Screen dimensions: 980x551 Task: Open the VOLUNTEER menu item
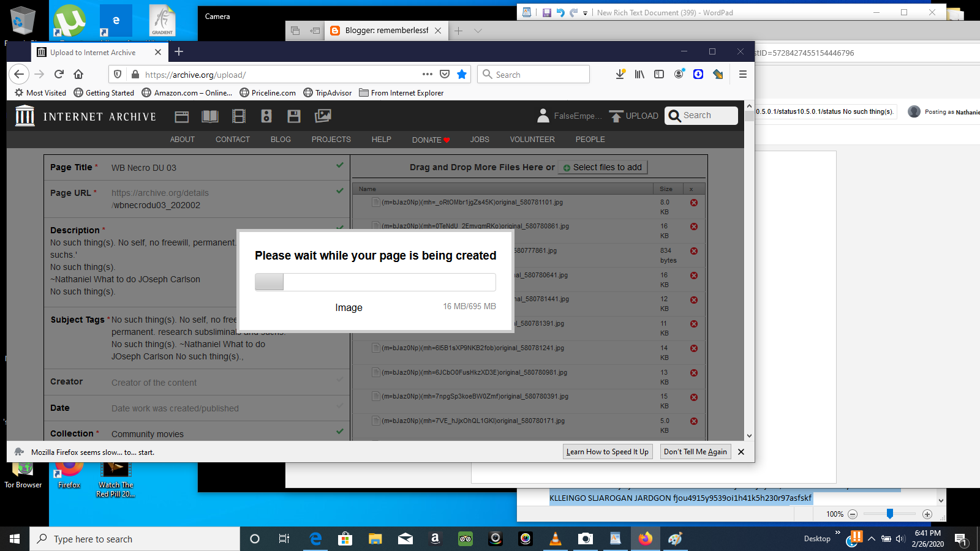[x=532, y=140]
